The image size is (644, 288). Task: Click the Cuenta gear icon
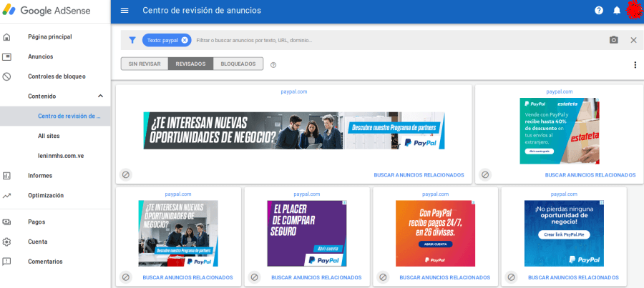6,242
